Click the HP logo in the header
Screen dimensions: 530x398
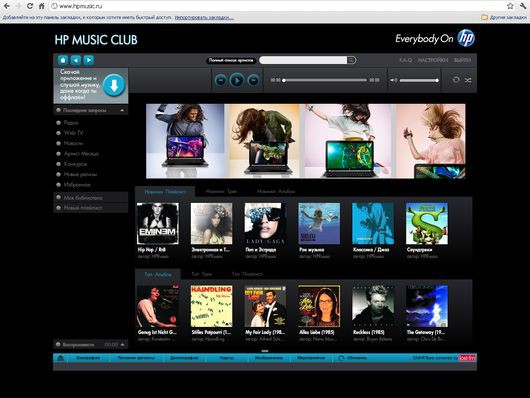(x=466, y=38)
